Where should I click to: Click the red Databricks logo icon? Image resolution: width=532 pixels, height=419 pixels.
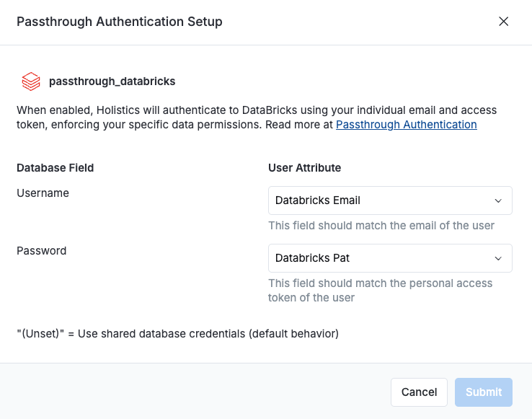coord(30,81)
